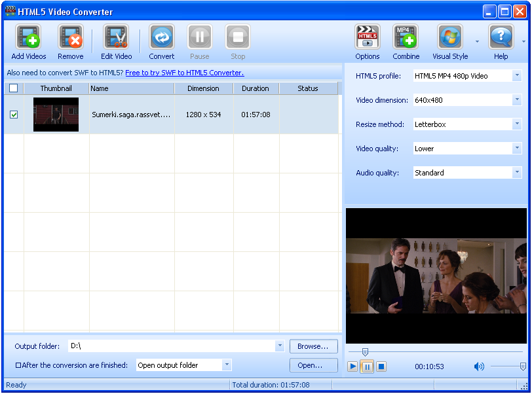The height and width of the screenshot is (394, 532).
Task: Open the Audio quality dropdown
Action: [x=517, y=173]
